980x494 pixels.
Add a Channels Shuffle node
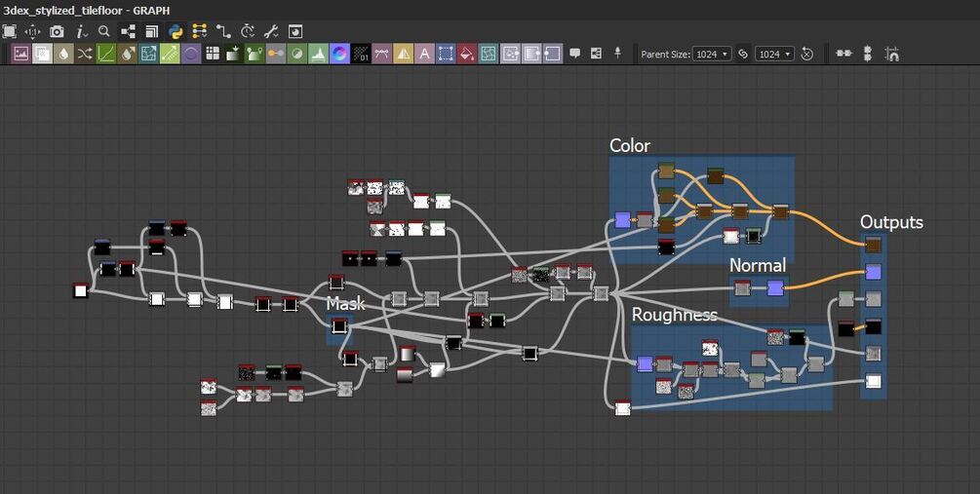point(85,54)
